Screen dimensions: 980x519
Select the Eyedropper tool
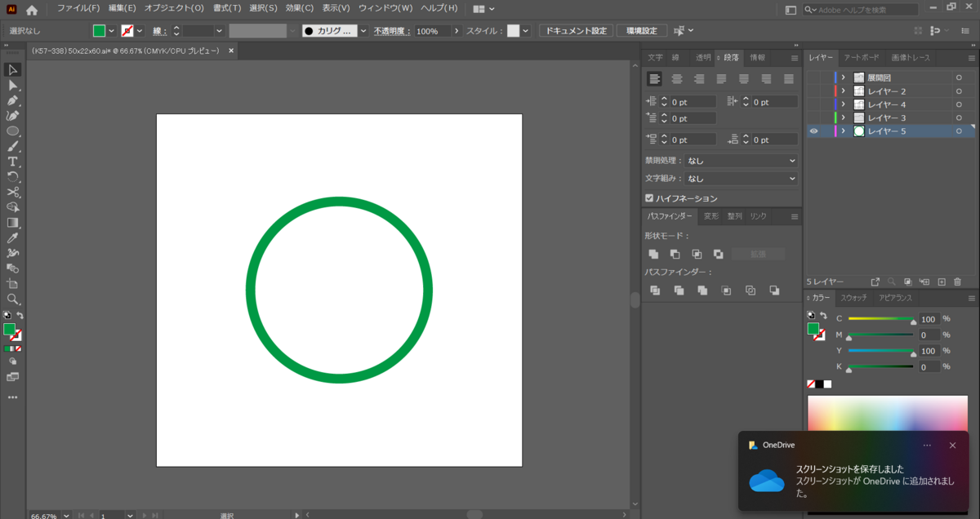pyautogui.click(x=13, y=238)
